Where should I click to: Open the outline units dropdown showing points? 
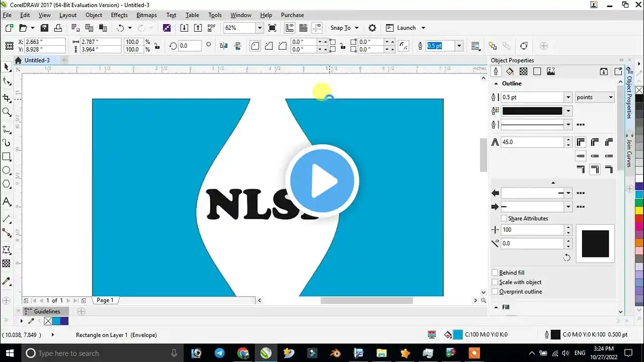pyautogui.click(x=595, y=98)
